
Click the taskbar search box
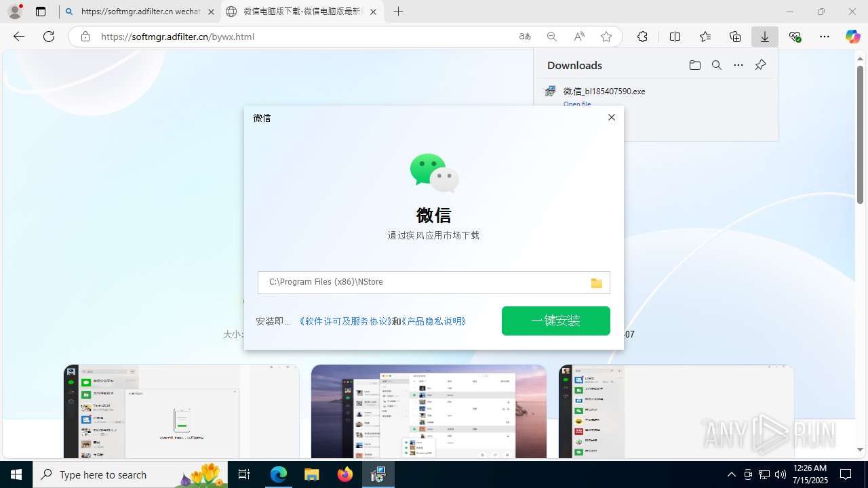pyautogui.click(x=130, y=474)
